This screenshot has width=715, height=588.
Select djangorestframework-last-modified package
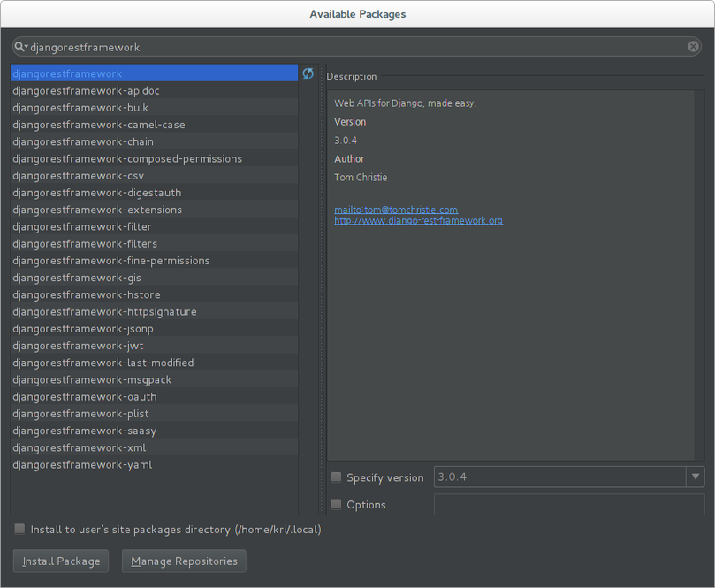pos(154,363)
